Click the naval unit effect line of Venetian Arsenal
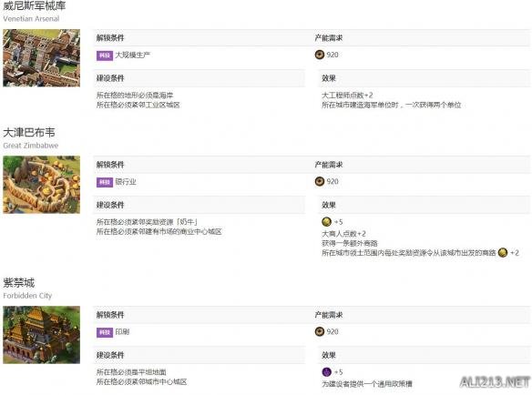Viewport: 532px width, 395px height. coord(392,105)
